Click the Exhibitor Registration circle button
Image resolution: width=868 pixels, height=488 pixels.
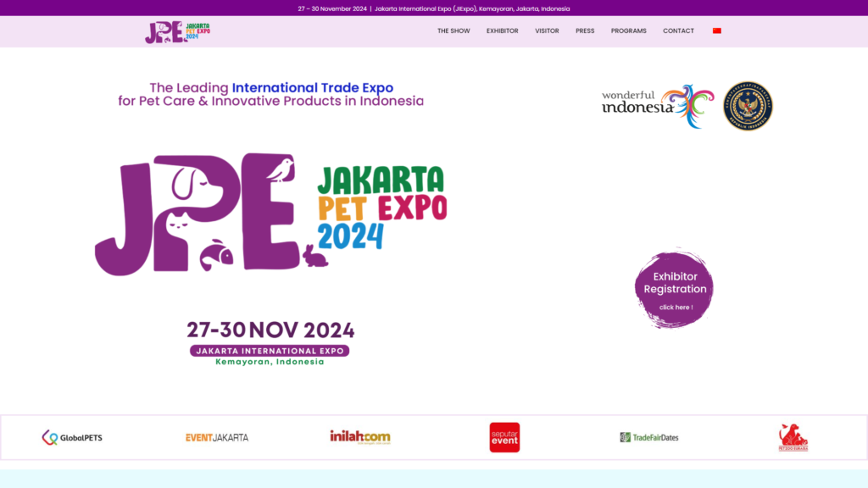click(674, 288)
